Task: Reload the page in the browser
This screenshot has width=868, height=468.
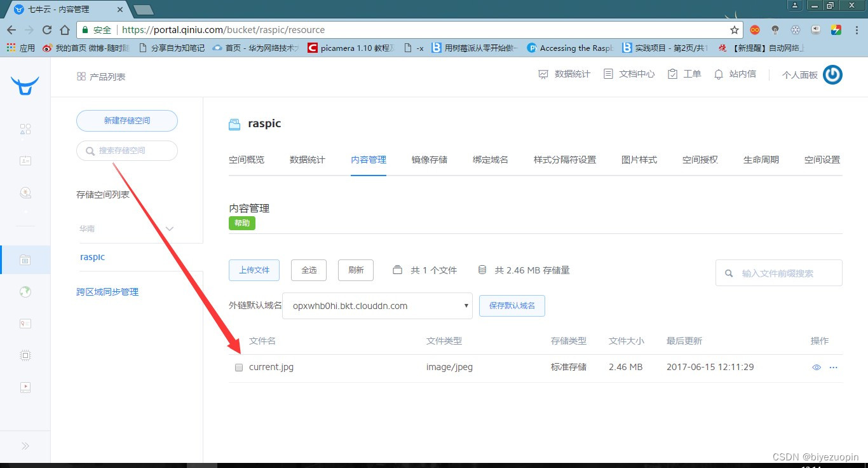Action: [47, 30]
